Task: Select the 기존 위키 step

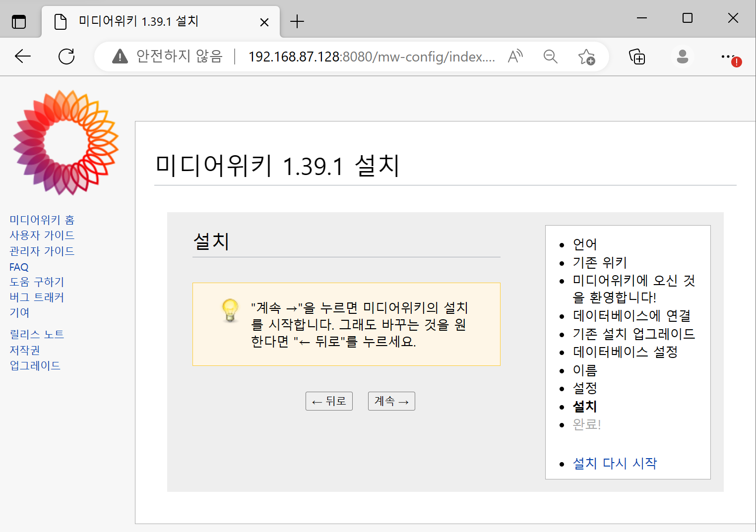Action: tap(600, 262)
